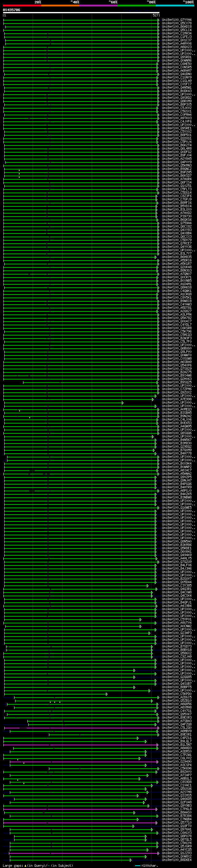Choose the purple-bar hit UniRef100_B1L5N7
Screen dimensions: 197x868
(x=177, y=745)
